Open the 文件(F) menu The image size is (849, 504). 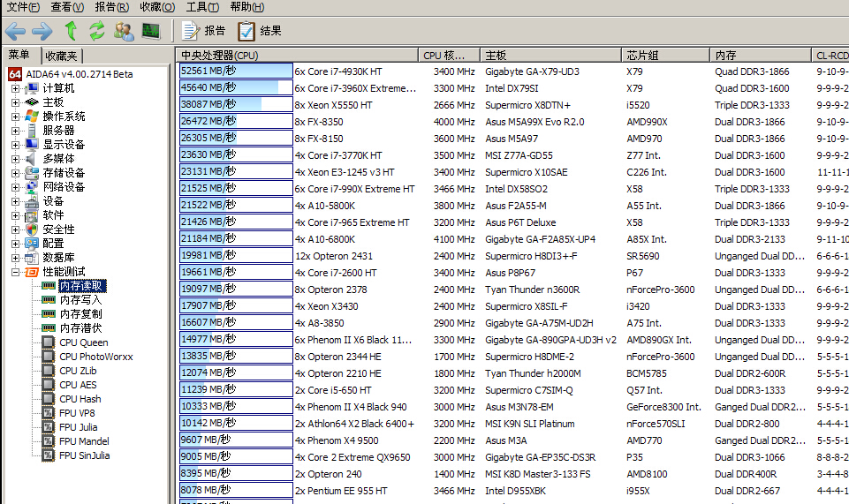[x=23, y=7]
